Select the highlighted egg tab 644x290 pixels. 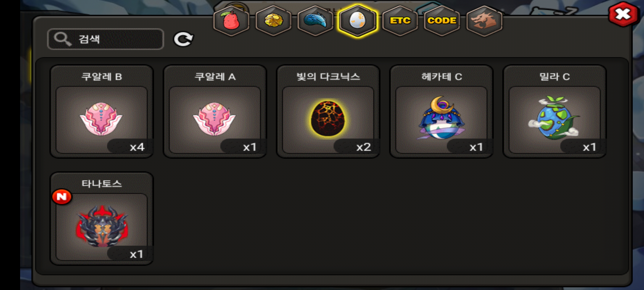(x=357, y=21)
